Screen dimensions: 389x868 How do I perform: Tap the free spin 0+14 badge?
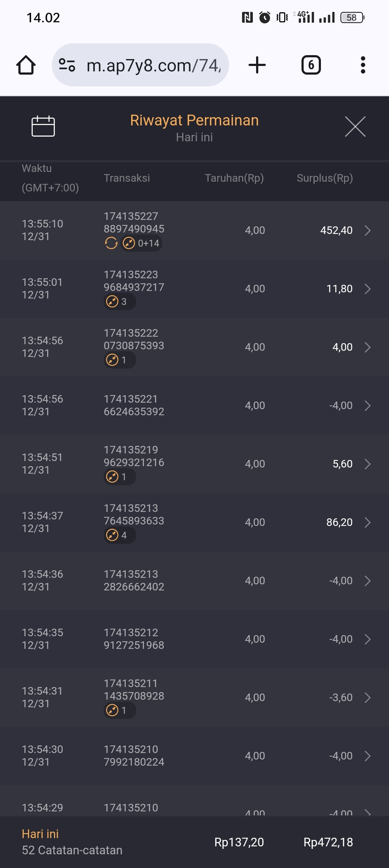(142, 243)
